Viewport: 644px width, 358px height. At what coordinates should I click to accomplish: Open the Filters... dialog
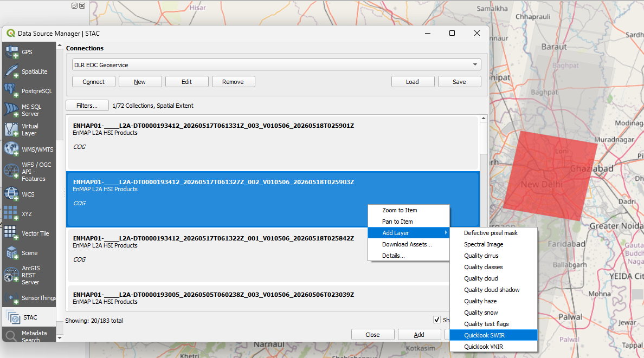(87, 106)
